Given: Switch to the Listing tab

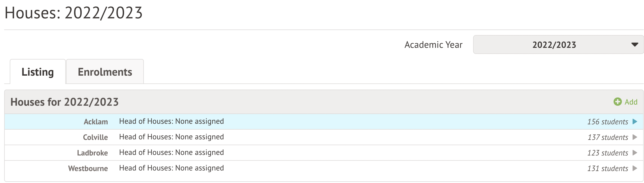Looking at the screenshot, I should 38,72.
